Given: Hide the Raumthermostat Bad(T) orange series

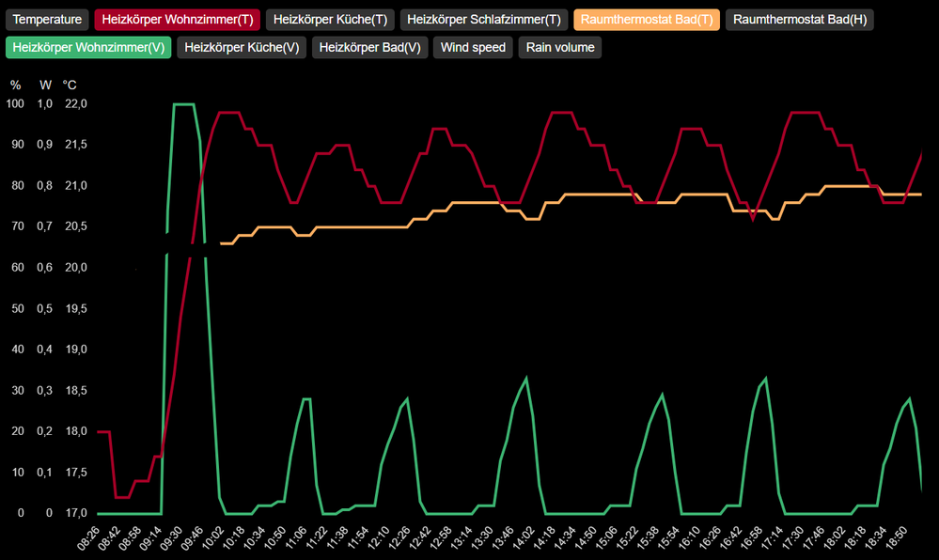Looking at the screenshot, I should point(647,20).
